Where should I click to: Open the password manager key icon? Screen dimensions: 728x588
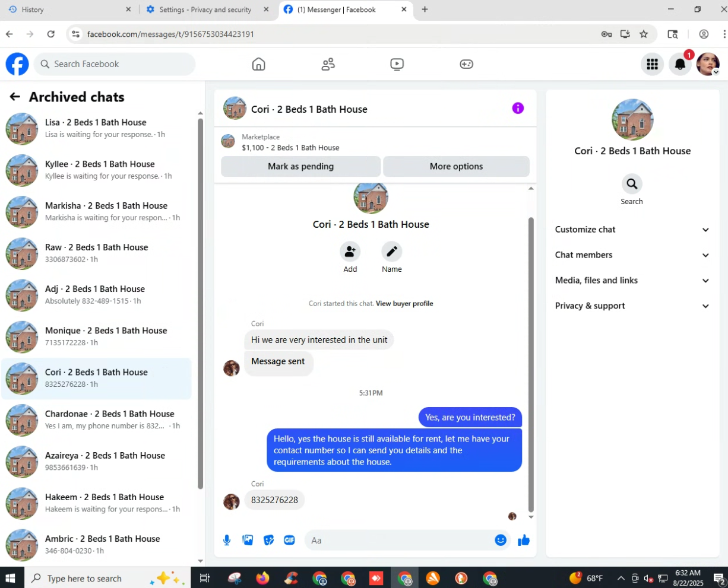pos(606,34)
